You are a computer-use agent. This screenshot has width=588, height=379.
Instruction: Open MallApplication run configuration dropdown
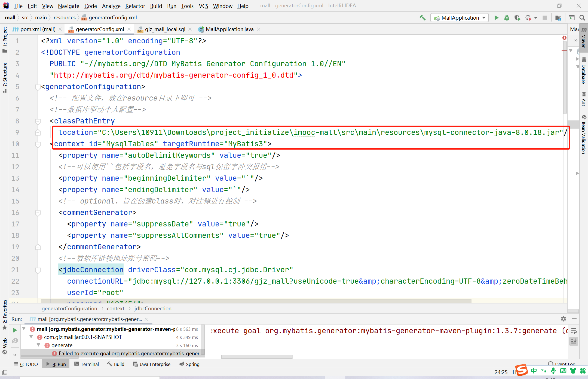tap(460, 18)
